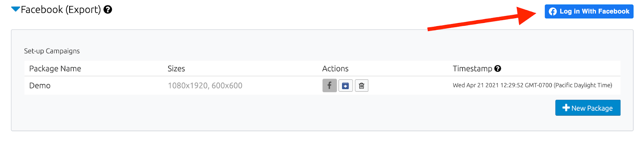Image resolution: width=644 pixels, height=145 pixels.
Task: Select the Package Name column header
Action: 55,68
